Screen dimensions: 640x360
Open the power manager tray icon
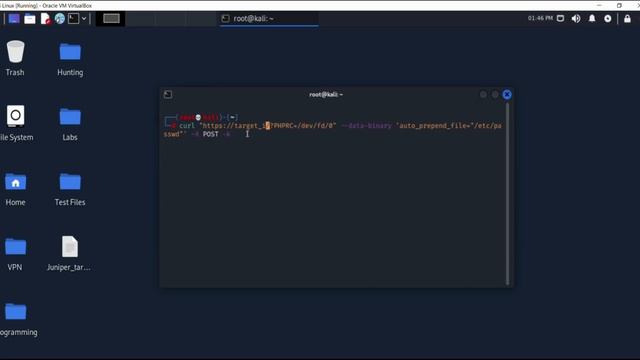point(608,18)
